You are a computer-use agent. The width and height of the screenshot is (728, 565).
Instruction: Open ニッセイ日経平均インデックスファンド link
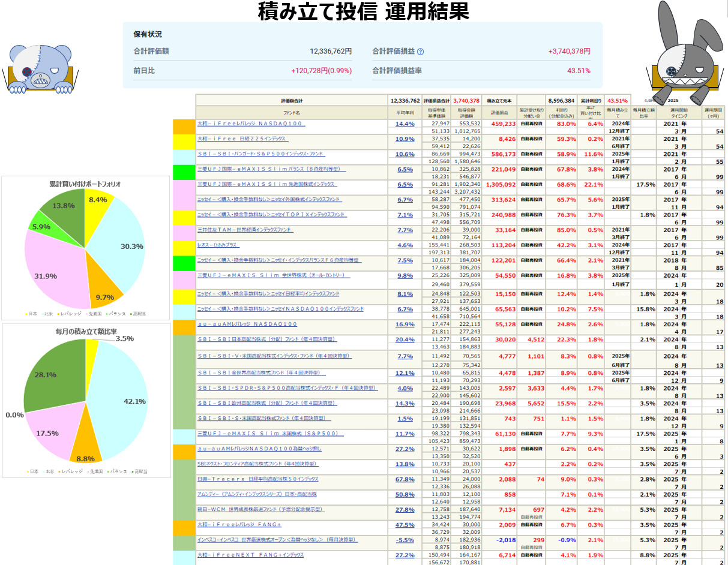(268, 294)
